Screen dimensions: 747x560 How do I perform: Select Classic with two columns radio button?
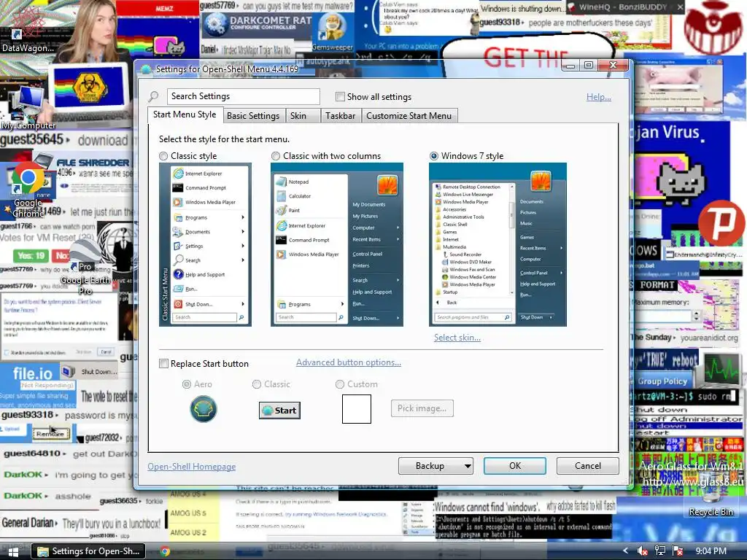click(275, 156)
